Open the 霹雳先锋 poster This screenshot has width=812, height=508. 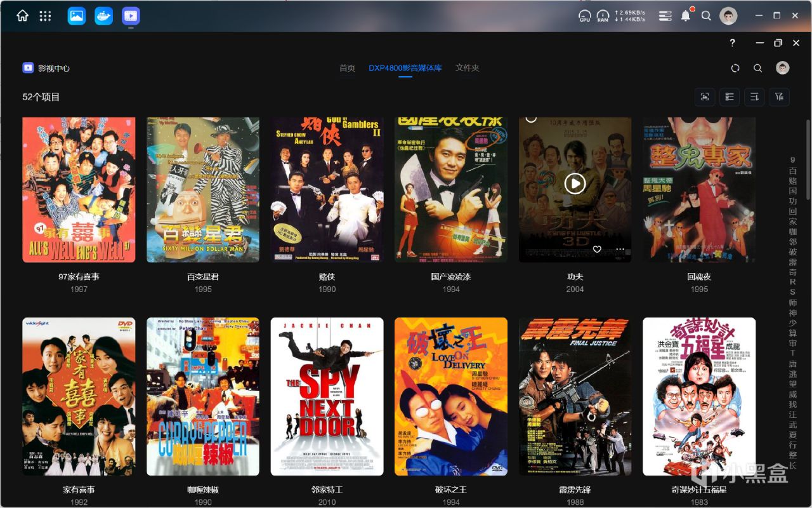pos(575,396)
